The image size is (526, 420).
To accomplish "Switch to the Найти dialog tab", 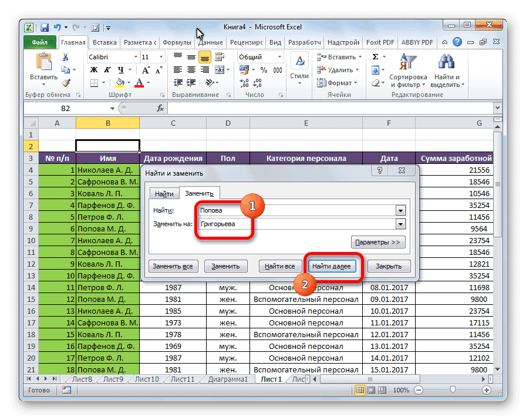I will tap(164, 193).
